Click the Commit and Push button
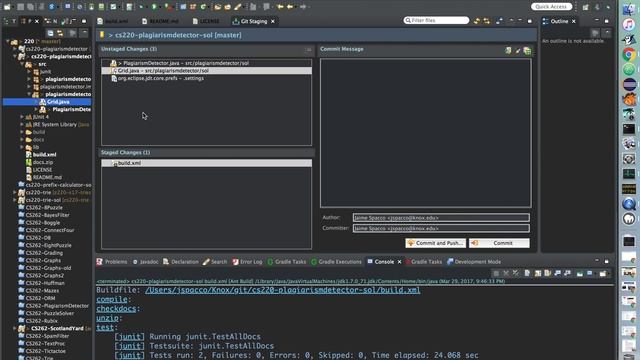The height and width of the screenshot is (360, 640). tap(435, 243)
